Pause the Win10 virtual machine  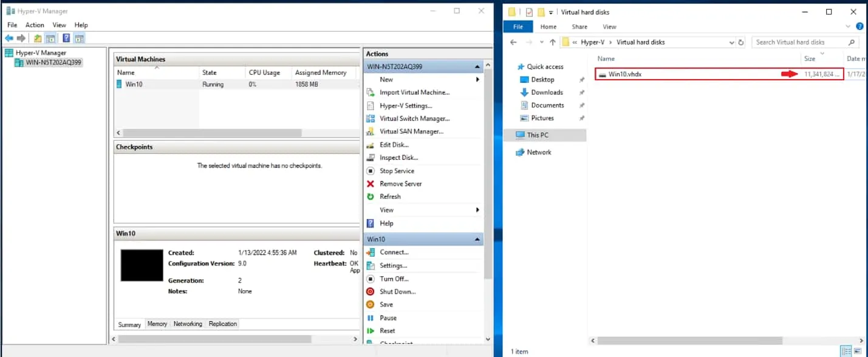coord(388,318)
